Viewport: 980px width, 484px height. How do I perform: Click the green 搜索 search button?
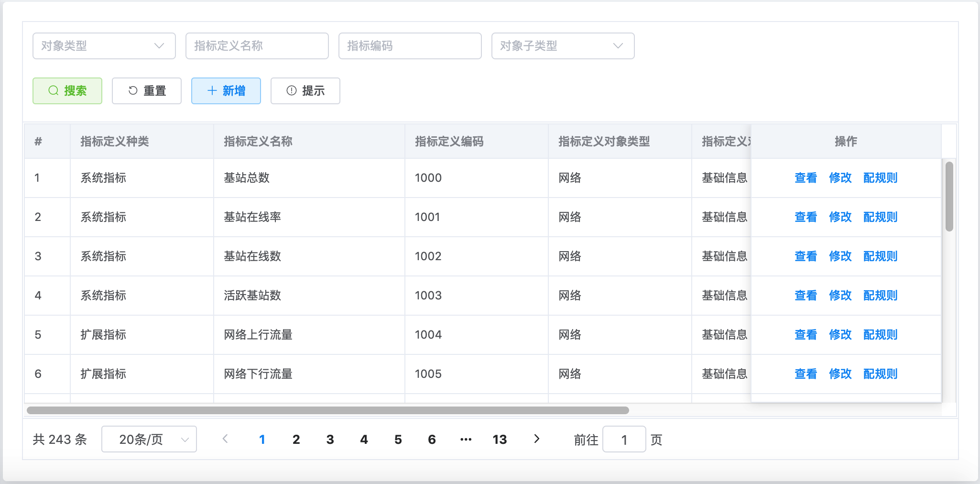coord(67,91)
